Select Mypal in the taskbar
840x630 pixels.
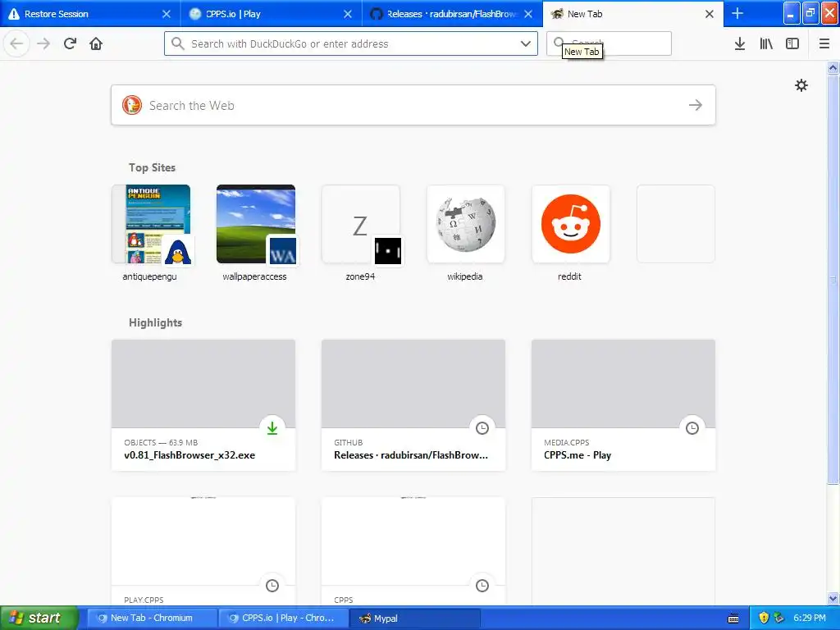click(x=414, y=618)
